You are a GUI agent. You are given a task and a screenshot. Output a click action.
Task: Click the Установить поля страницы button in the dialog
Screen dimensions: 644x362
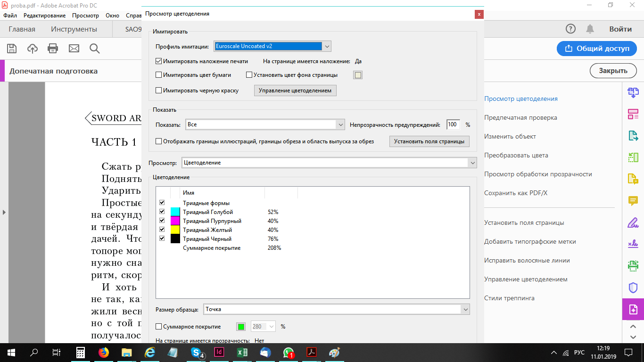click(429, 141)
